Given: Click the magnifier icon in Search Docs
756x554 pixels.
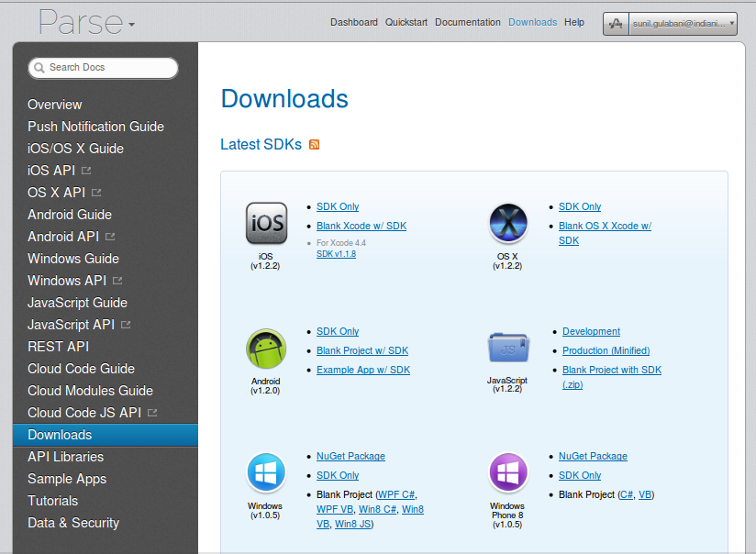Looking at the screenshot, I should point(39,68).
